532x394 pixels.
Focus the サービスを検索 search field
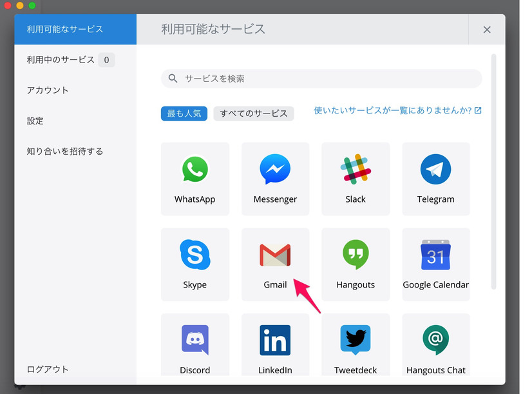tap(321, 79)
